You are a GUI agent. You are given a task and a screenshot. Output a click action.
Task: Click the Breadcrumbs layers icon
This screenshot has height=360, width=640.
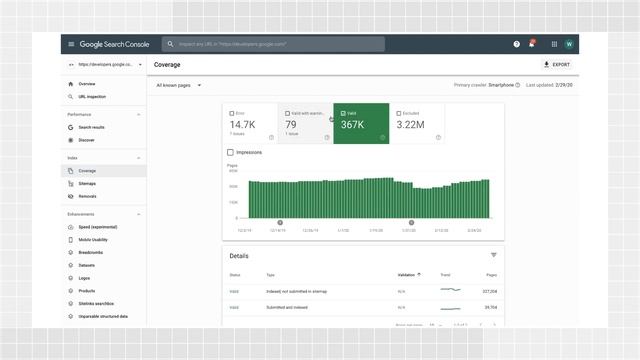coord(71,253)
